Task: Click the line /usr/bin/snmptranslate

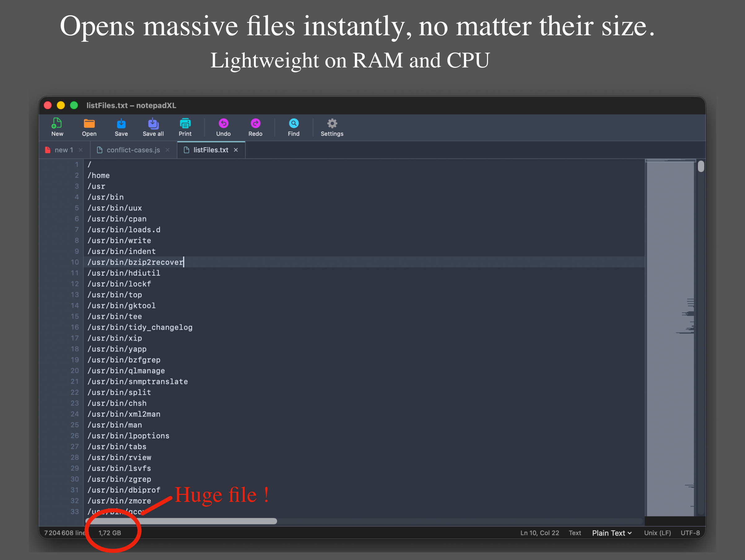Action: [137, 381]
